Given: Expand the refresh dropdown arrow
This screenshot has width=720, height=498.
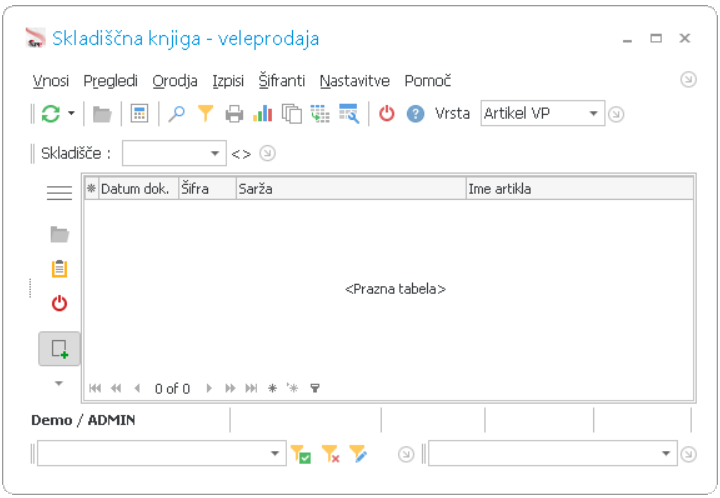Looking at the screenshot, I should (x=71, y=113).
